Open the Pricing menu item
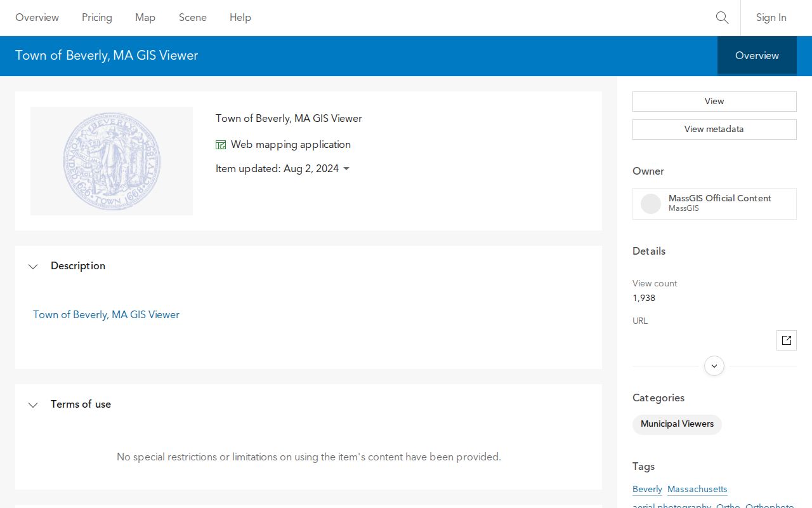812x508 pixels. [97, 18]
